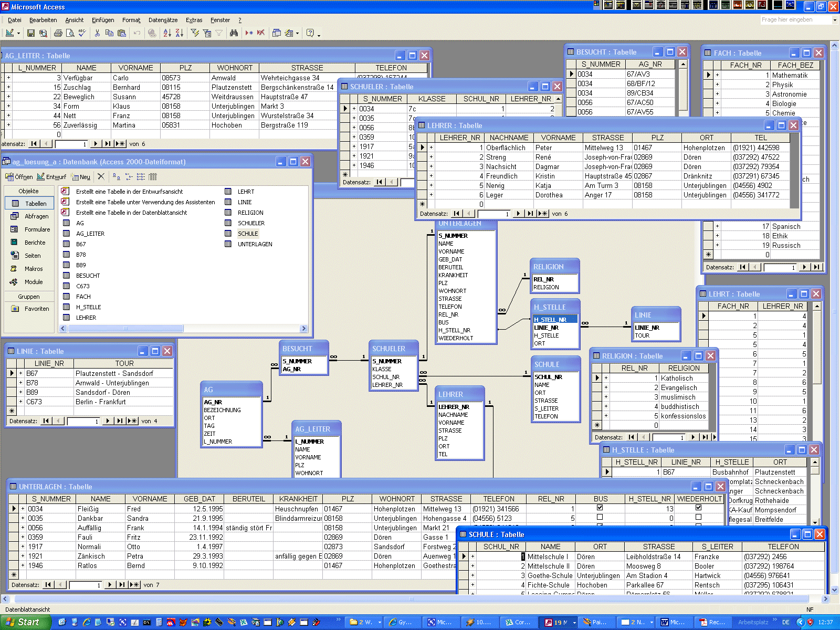Open the Datensätze menu
The width and height of the screenshot is (840, 630).
163,20
